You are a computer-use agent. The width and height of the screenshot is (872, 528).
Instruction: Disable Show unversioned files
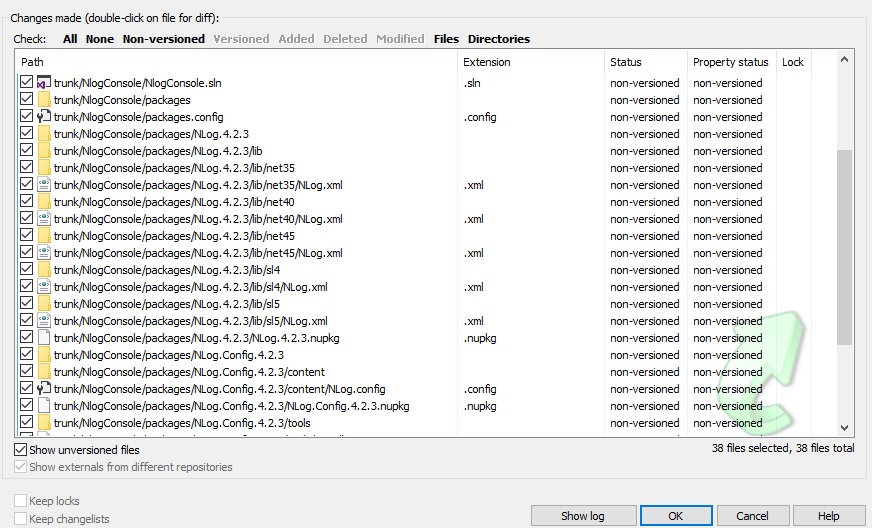21,450
